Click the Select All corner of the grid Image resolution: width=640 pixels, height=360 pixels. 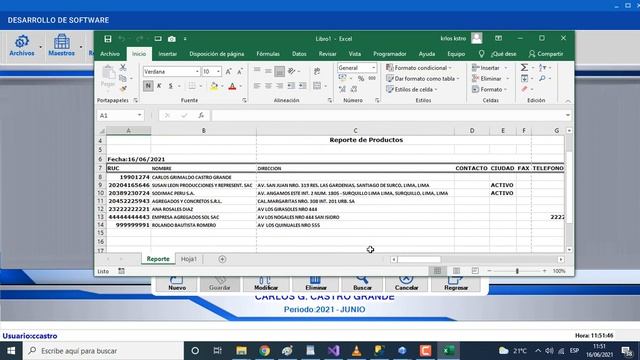[102, 131]
